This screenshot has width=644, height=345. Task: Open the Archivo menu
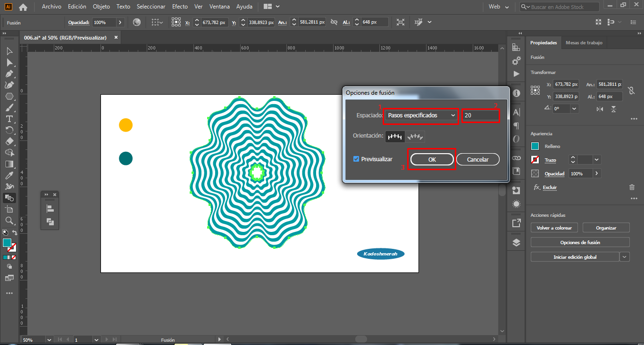tap(51, 7)
